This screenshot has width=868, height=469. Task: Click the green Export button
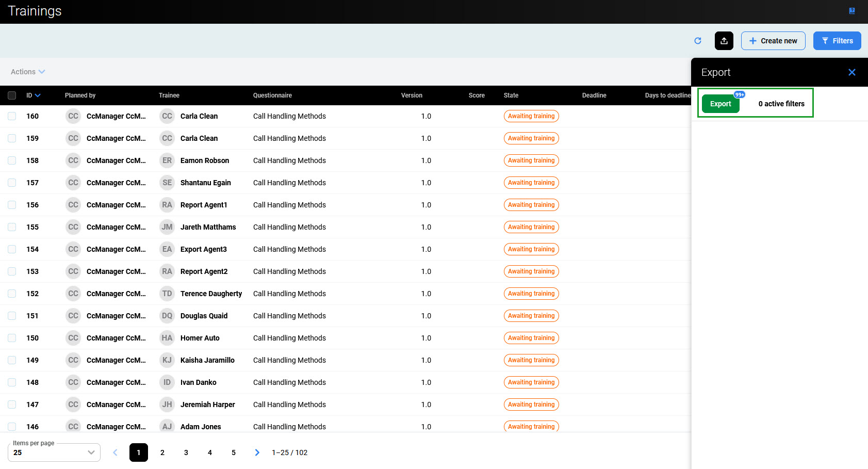[x=720, y=104]
